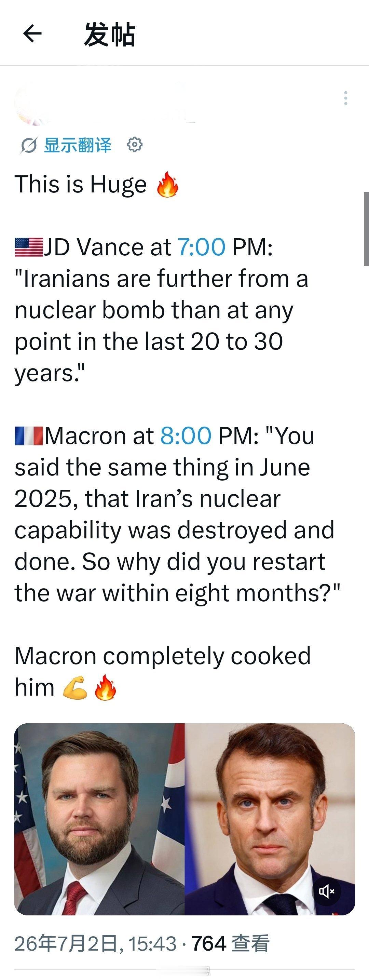Unmute the video with the speaker icon
Image resolution: width=369 pixels, height=980 pixels.
[x=326, y=891]
